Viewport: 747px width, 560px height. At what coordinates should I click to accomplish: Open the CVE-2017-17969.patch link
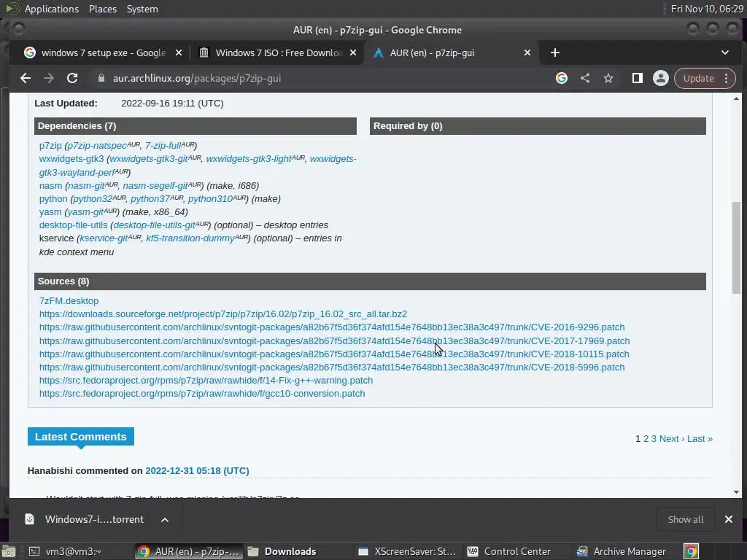point(334,341)
